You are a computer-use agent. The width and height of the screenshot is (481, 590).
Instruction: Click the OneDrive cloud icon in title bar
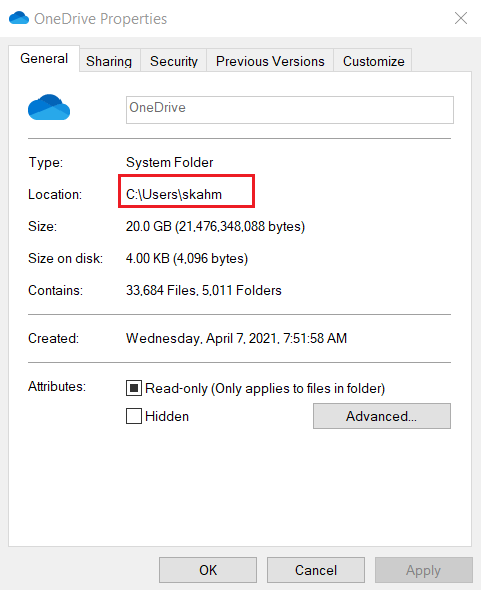[x=19, y=18]
